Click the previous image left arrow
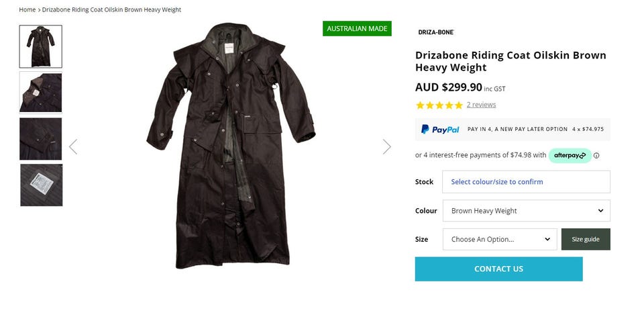 73,146
